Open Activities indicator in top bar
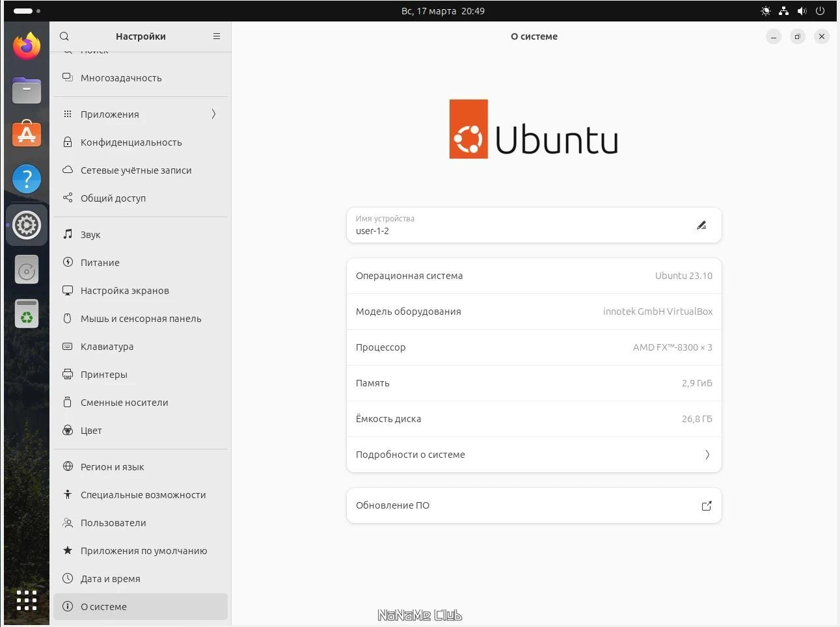 click(x=27, y=11)
